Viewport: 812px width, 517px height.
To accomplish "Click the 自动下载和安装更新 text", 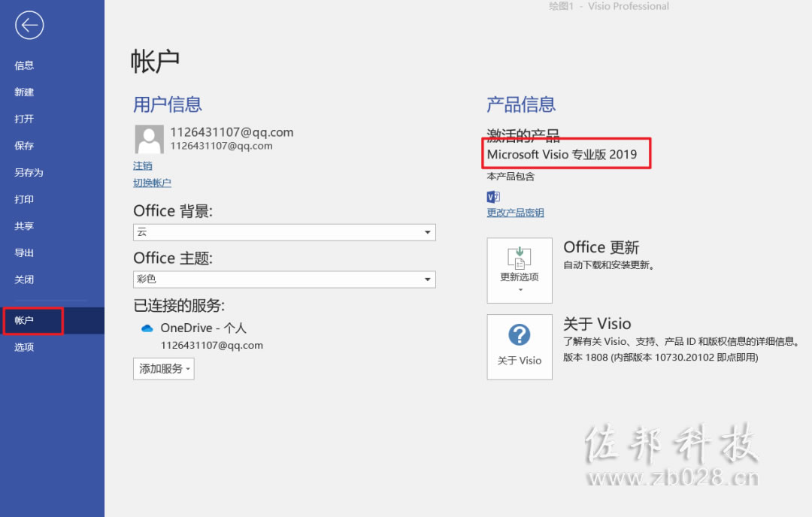I will point(609,265).
